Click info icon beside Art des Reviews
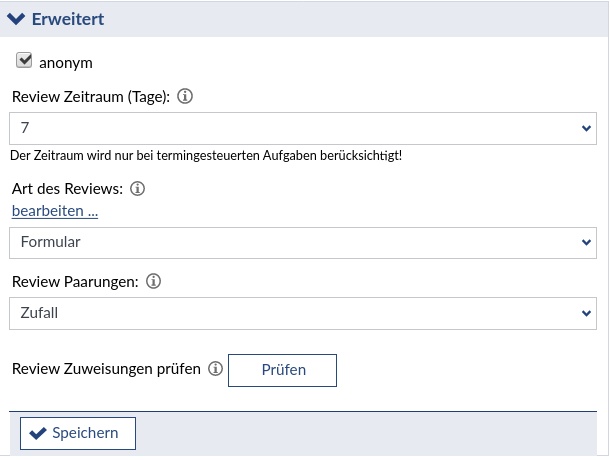The width and height of the screenshot is (610, 460). [x=138, y=188]
